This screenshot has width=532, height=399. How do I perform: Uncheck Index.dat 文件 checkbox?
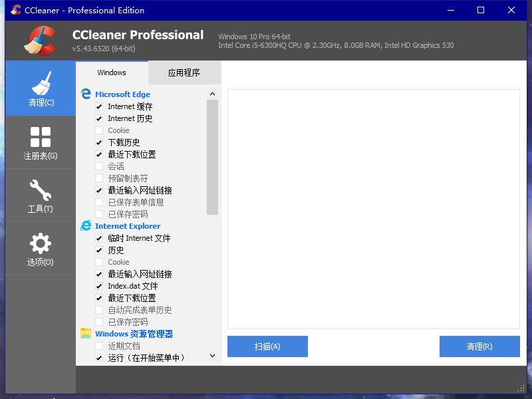(x=99, y=286)
